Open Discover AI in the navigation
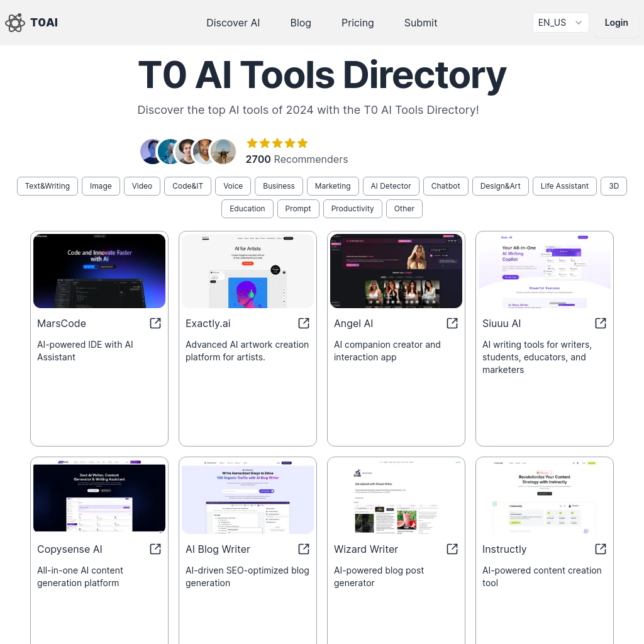644x644 pixels. pos(233,23)
